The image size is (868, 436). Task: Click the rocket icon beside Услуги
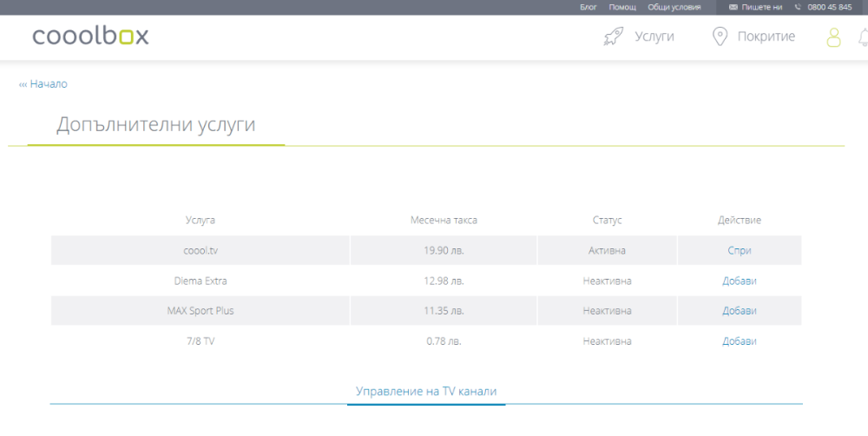point(614,36)
